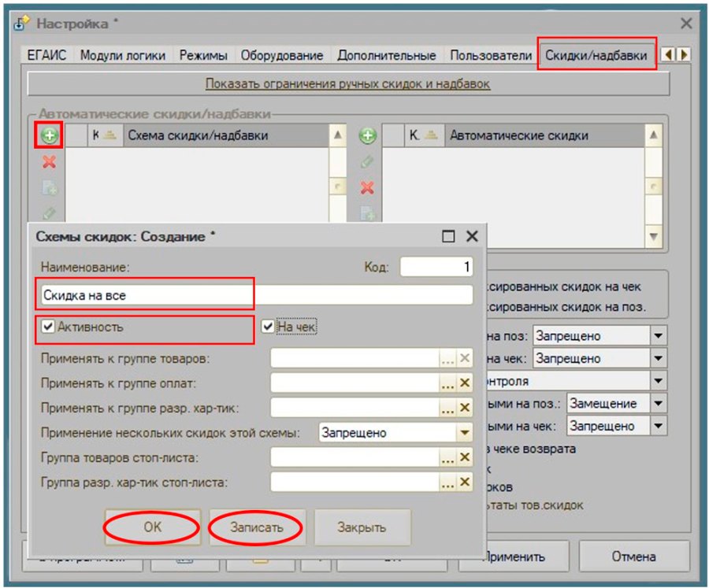This screenshot has height=588, width=709.
Task: Clear the stop-list product group field
Action: click(464, 457)
